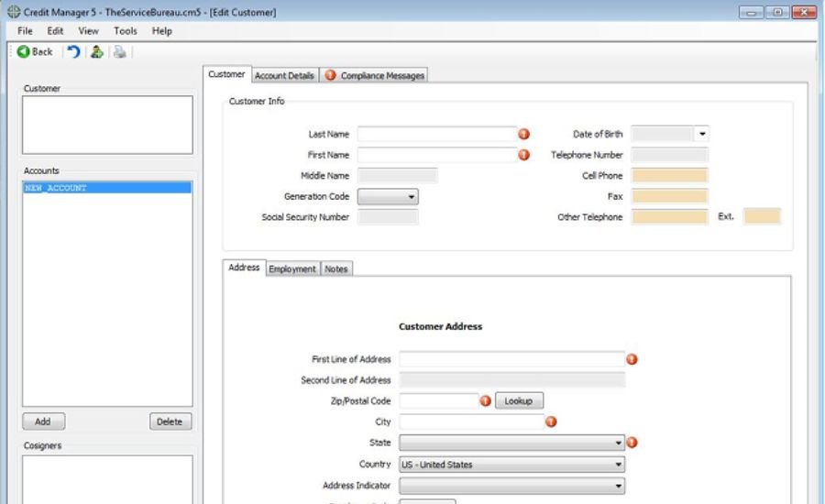Click the Customer list box in left panel

click(107, 125)
